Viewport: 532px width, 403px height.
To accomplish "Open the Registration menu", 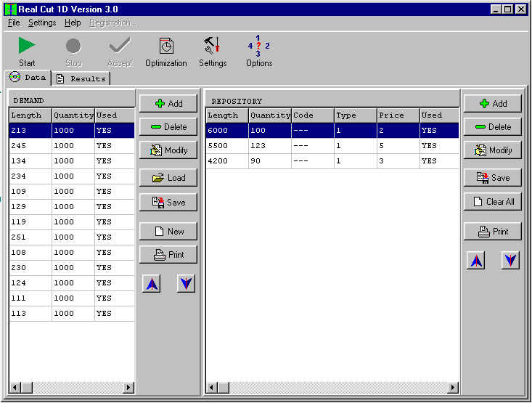I will coord(112,23).
